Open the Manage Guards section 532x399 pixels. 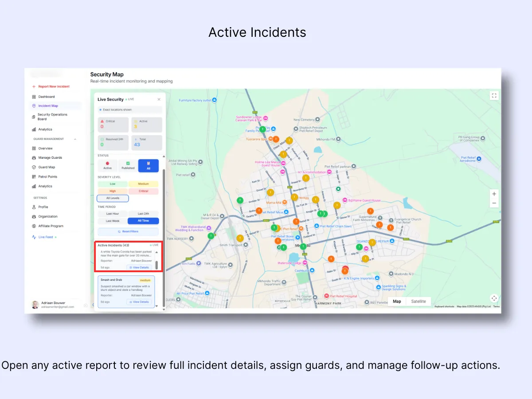(x=50, y=158)
